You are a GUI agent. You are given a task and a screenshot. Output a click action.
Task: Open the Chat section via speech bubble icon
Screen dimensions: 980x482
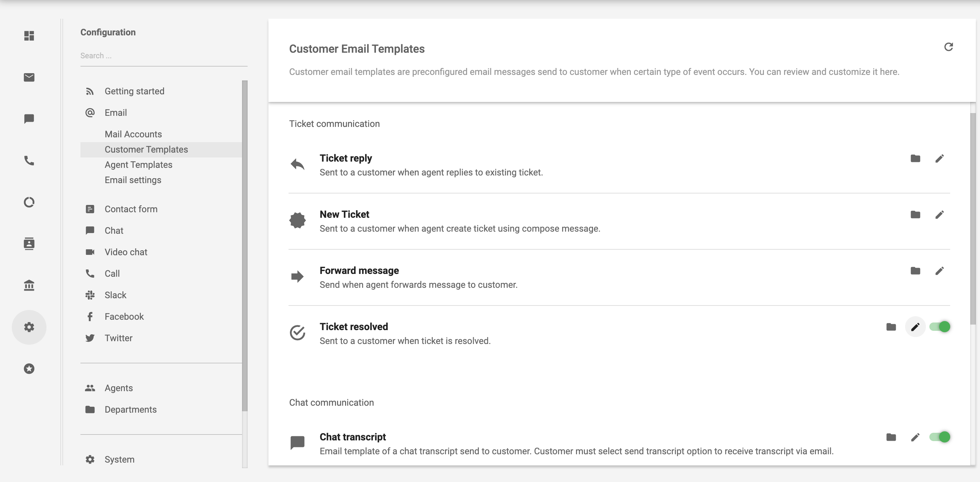[x=29, y=118]
